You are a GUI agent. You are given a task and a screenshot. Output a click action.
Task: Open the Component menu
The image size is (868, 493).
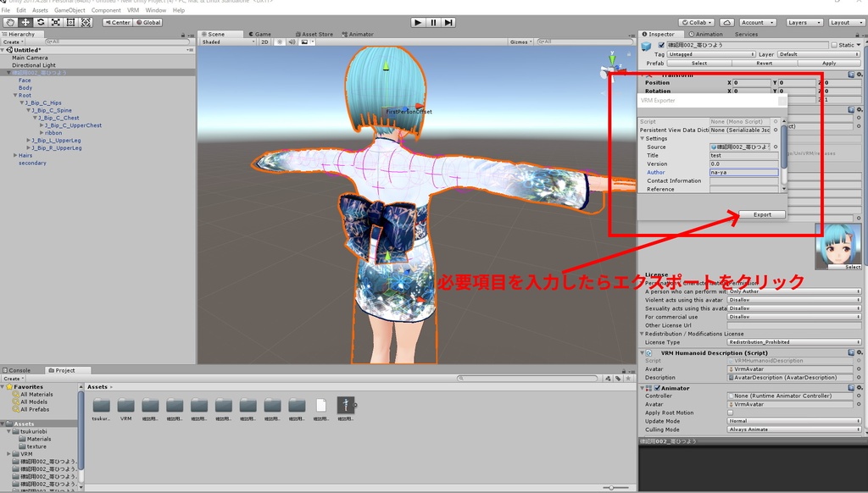(x=106, y=10)
